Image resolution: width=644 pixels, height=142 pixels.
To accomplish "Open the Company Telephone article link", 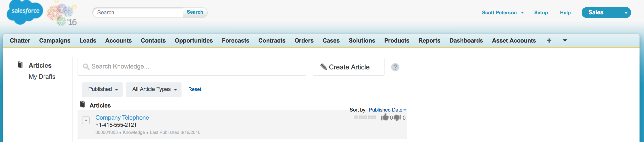I will (122, 118).
